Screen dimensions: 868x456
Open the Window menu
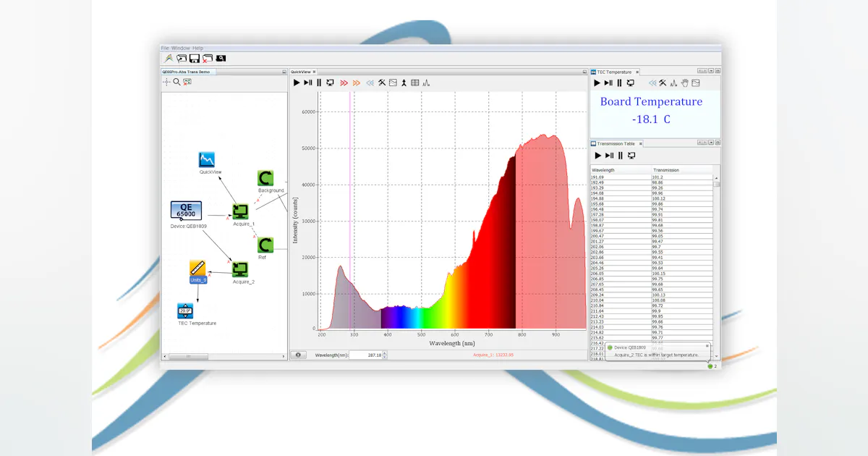coord(180,48)
